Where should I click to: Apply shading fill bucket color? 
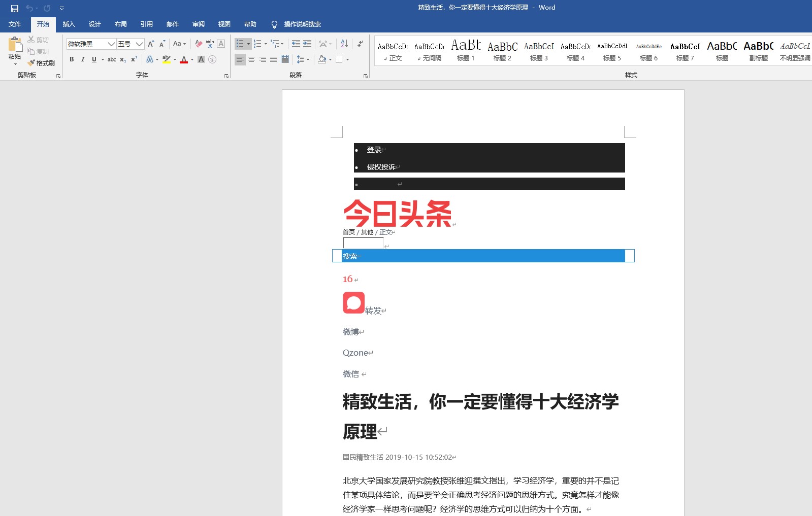[322, 59]
